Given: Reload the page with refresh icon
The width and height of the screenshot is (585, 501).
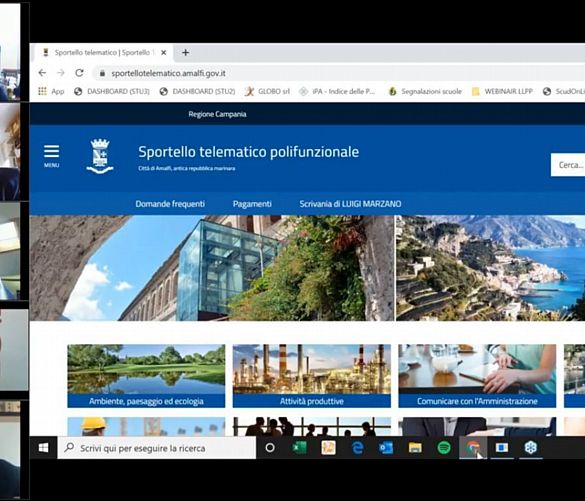Looking at the screenshot, I should pos(79,73).
